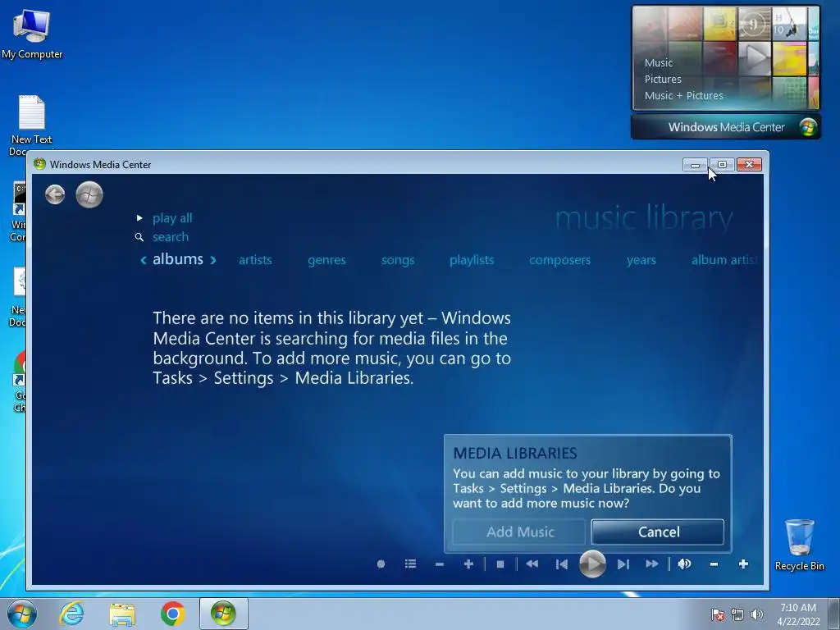Stop playback with the square button
Image resolution: width=840 pixels, height=630 pixels.
500,564
